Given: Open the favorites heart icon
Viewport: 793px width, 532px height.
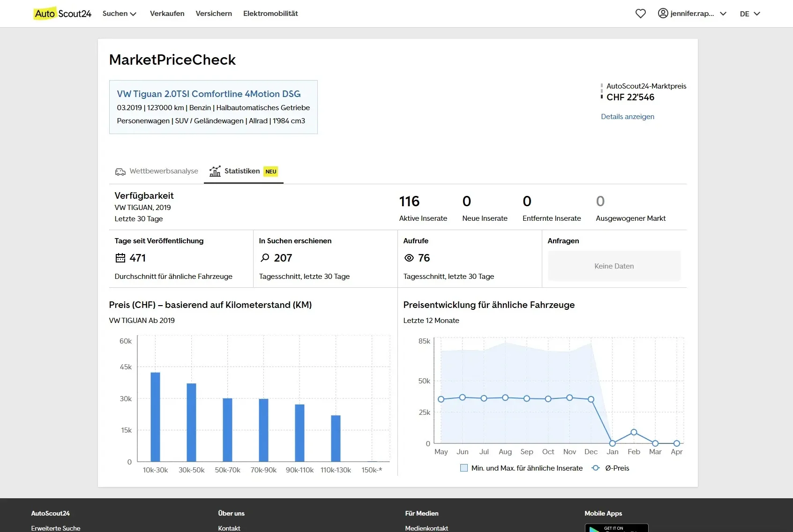Looking at the screenshot, I should 640,14.
